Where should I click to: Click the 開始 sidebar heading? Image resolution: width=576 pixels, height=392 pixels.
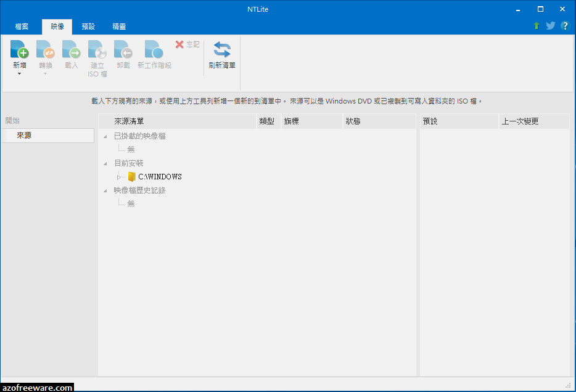pyautogui.click(x=12, y=120)
